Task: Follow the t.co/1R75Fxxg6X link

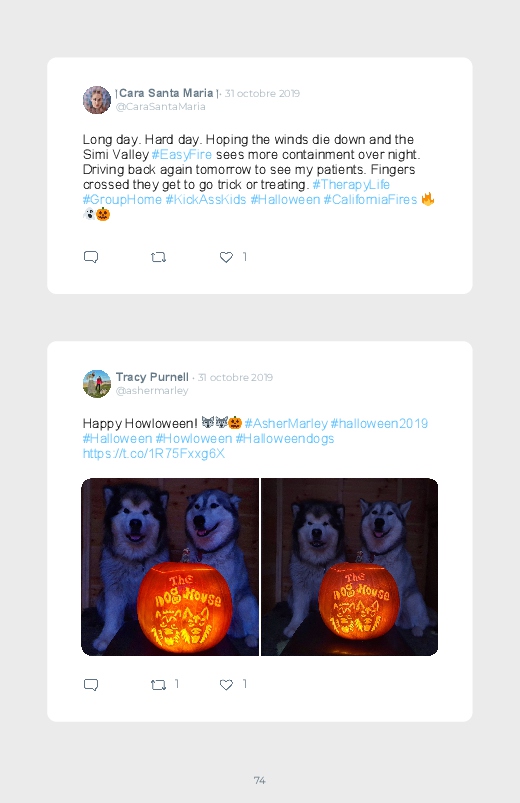Action: [154, 453]
